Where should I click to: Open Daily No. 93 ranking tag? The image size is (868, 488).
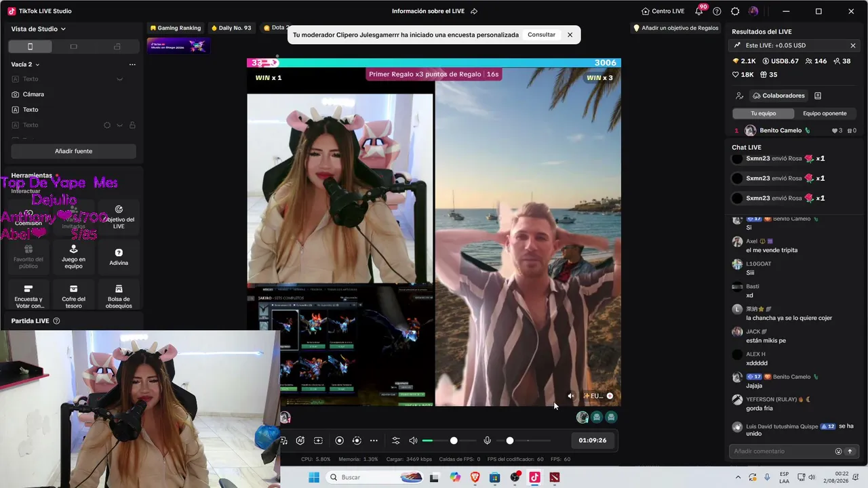(231, 28)
